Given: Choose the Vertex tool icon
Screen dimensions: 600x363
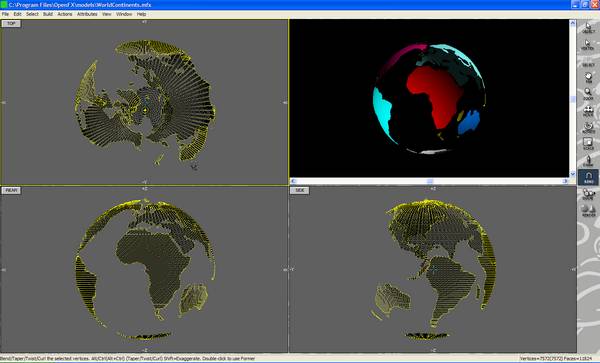Looking at the screenshot, I should pyautogui.click(x=588, y=44).
